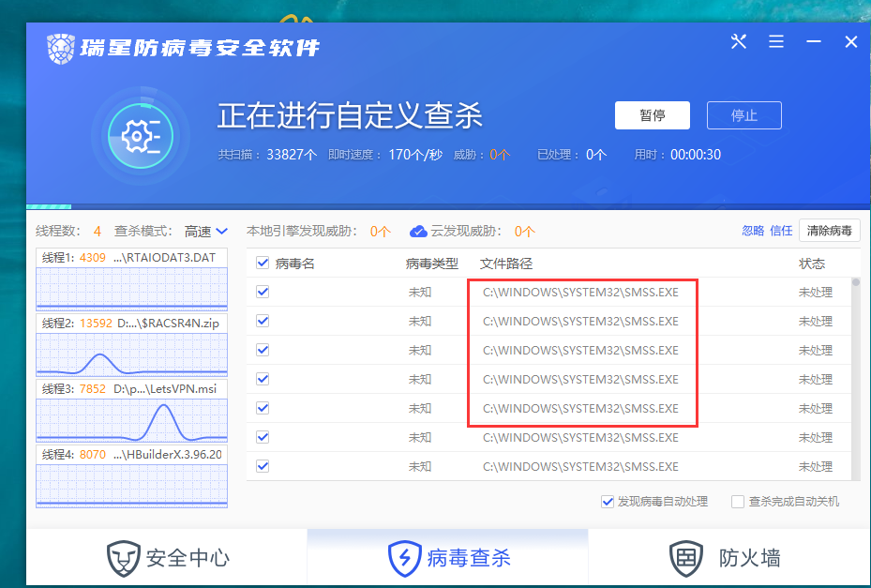Click the results list scrollbar thumb
This screenshot has height=588, width=871.
[x=856, y=282]
